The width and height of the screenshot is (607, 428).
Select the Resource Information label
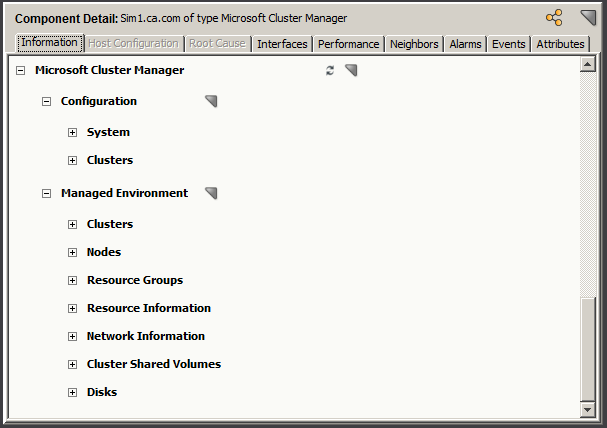click(149, 308)
